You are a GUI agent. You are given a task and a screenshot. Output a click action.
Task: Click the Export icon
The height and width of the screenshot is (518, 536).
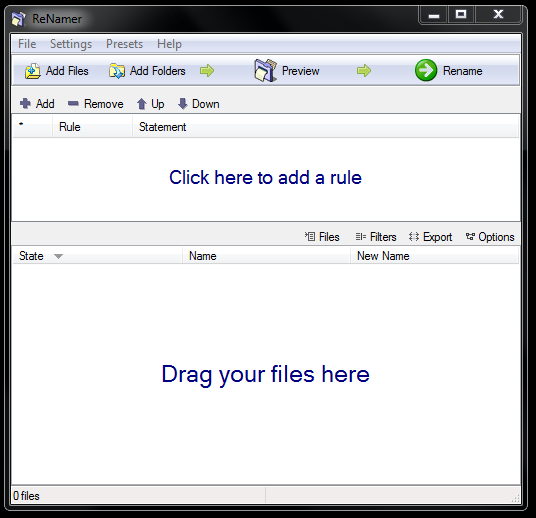pyautogui.click(x=414, y=237)
